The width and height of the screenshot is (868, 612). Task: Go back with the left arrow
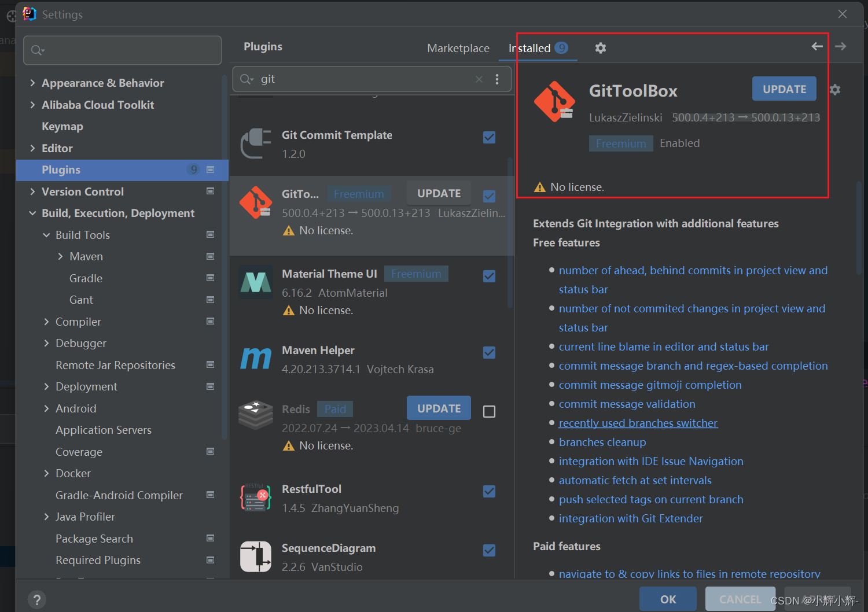pos(817,46)
